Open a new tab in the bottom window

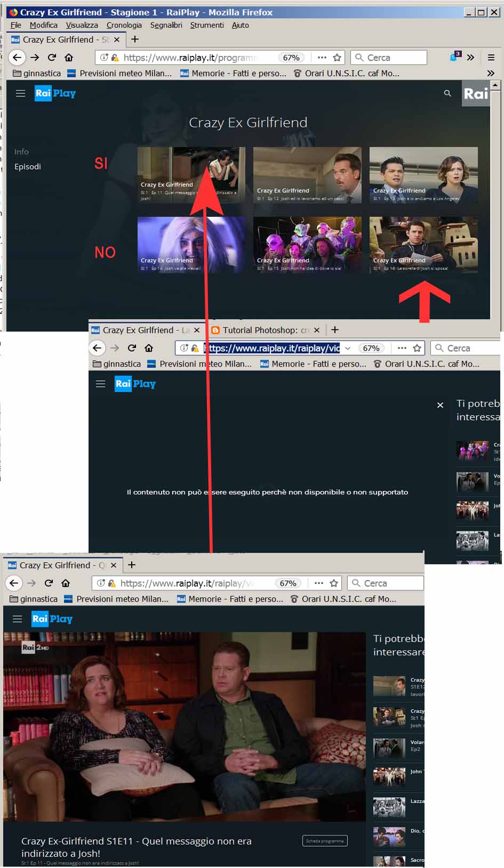[x=132, y=565]
